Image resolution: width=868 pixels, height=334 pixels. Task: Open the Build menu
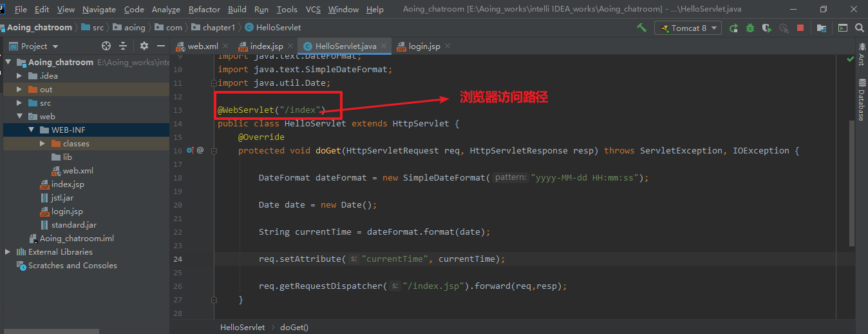pos(237,9)
